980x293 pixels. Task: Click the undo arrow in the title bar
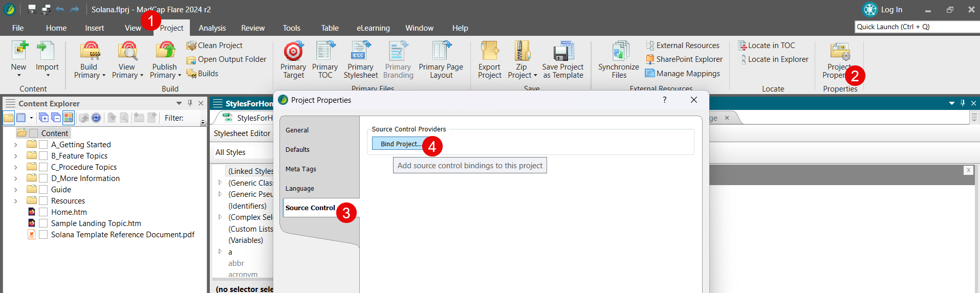(x=60, y=9)
